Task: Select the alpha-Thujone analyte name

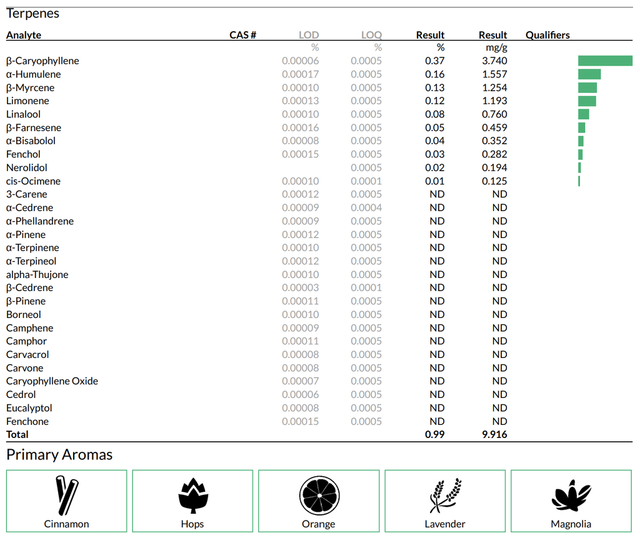Action: pyautogui.click(x=37, y=275)
